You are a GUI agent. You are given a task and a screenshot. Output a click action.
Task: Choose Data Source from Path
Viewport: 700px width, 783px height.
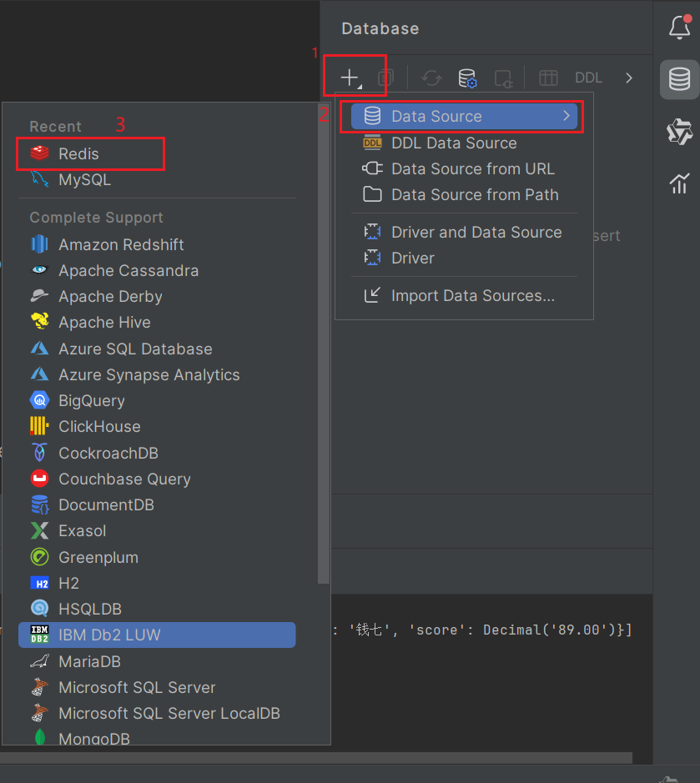tap(464, 195)
